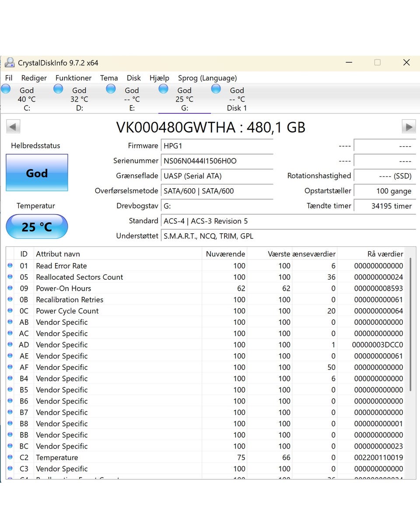Select the C: drive status orb

click(x=6, y=89)
